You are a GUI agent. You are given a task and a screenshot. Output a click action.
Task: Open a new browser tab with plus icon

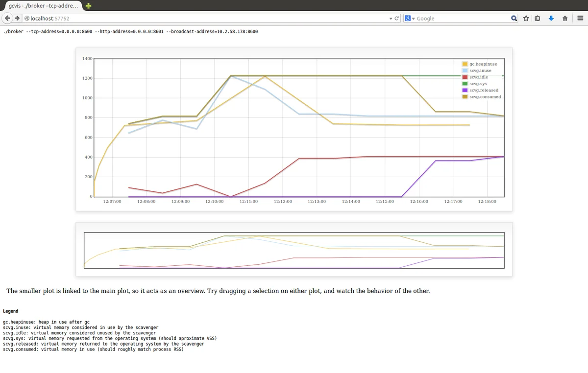pyautogui.click(x=88, y=6)
